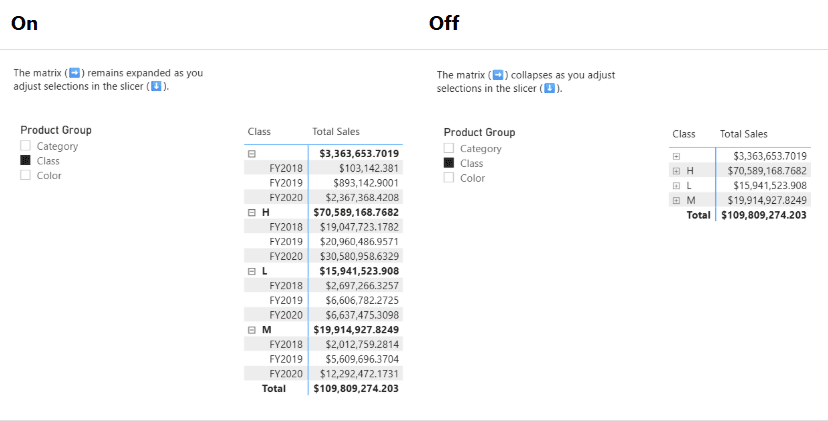Uncheck Class in the right Product Group slicer
The image size is (828, 421).
pos(449,163)
